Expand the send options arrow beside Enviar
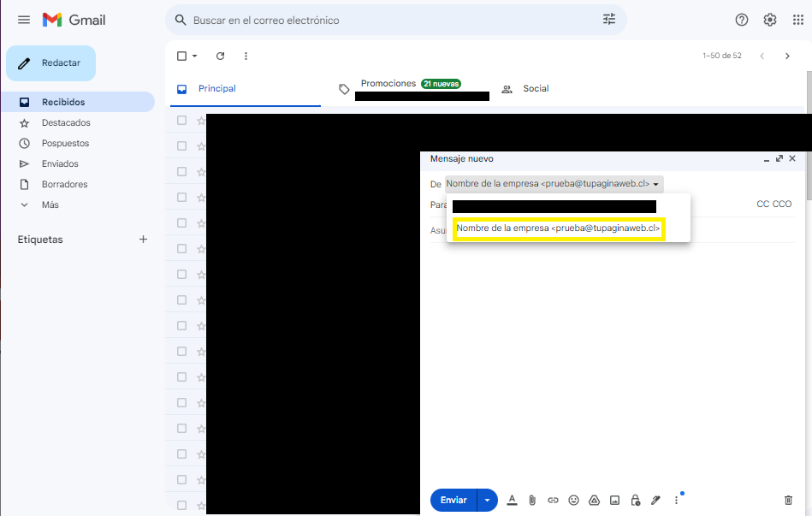The height and width of the screenshot is (516, 812). click(x=487, y=500)
